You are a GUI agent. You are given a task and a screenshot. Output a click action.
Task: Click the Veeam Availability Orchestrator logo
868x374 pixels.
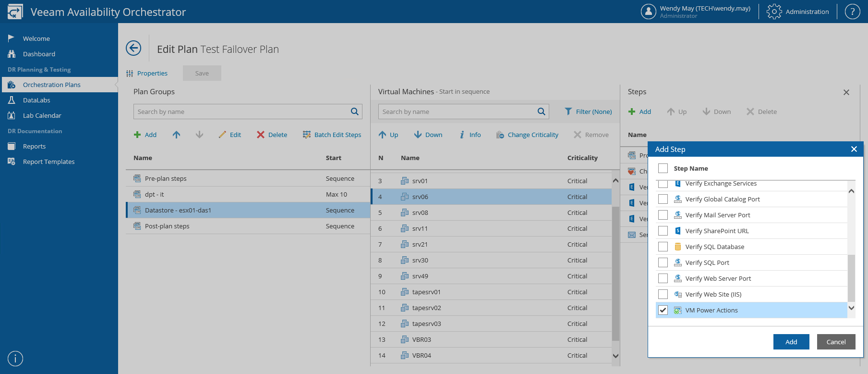(15, 12)
